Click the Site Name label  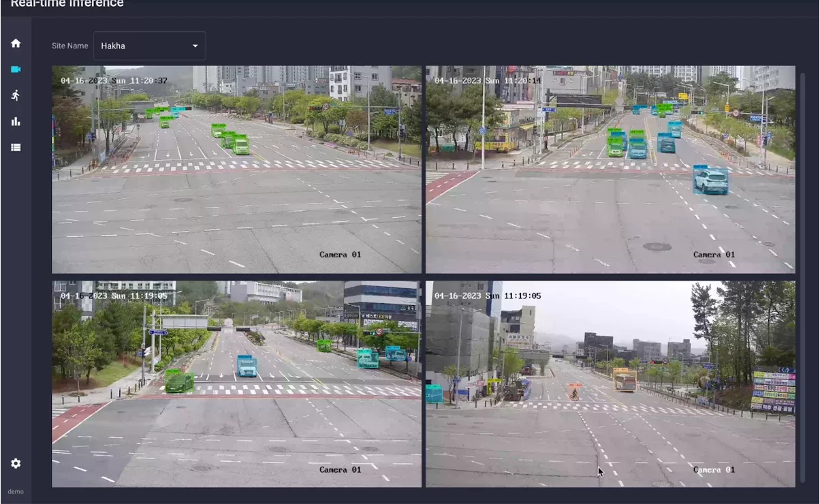(69, 46)
